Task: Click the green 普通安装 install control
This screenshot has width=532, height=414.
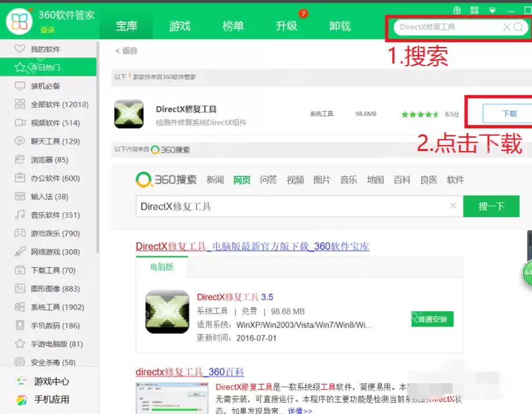Action: pyautogui.click(x=432, y=319)
